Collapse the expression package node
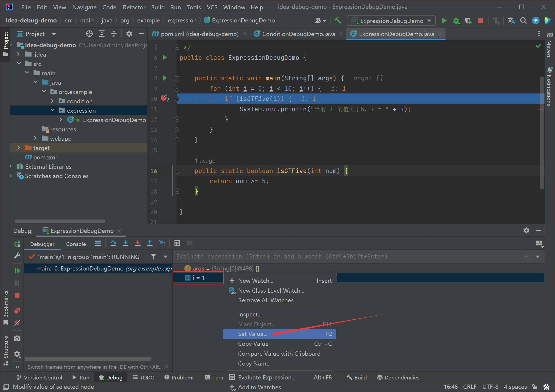This screenshot has width=555, height=392. pyautogui.click(x=53, y=110)
